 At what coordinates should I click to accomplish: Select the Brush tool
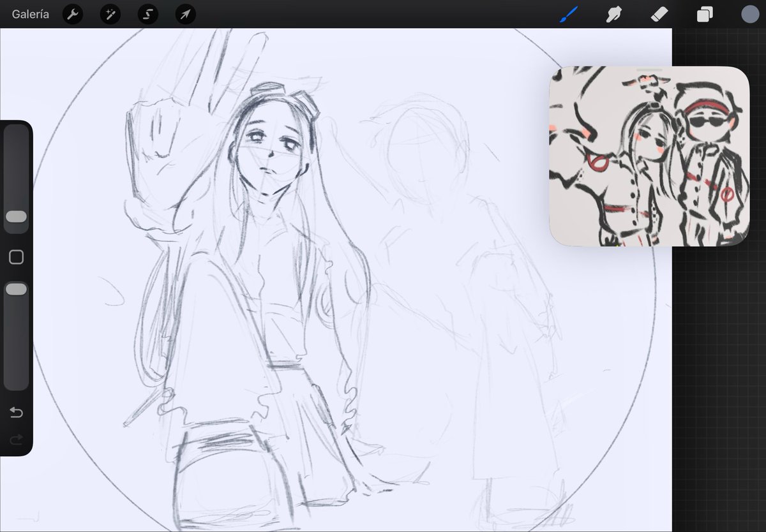(567, 14)
